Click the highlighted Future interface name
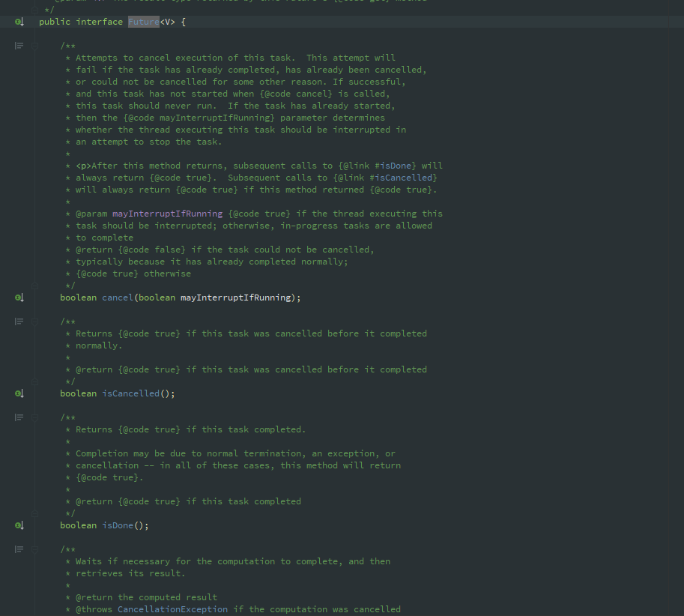 pos(144,22)
